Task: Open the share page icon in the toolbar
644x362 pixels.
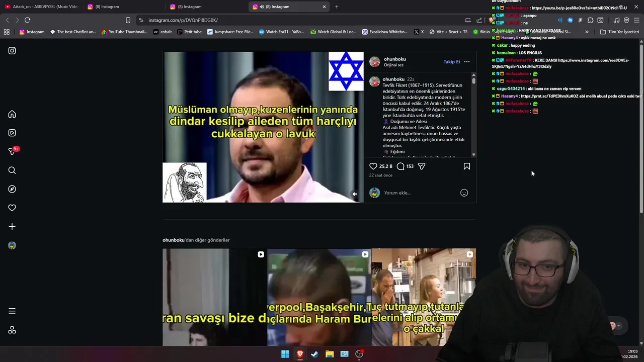Action: pyautogui.click(x=479, y=20)
